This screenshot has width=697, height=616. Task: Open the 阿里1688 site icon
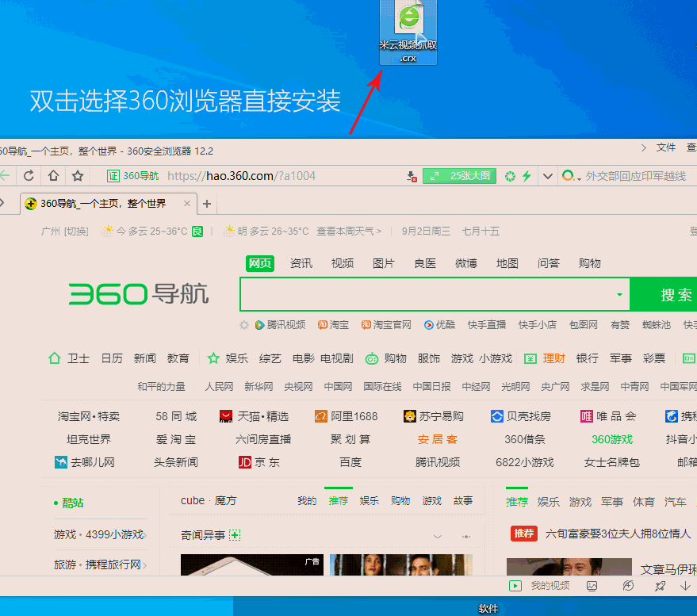tap(320, 416)
